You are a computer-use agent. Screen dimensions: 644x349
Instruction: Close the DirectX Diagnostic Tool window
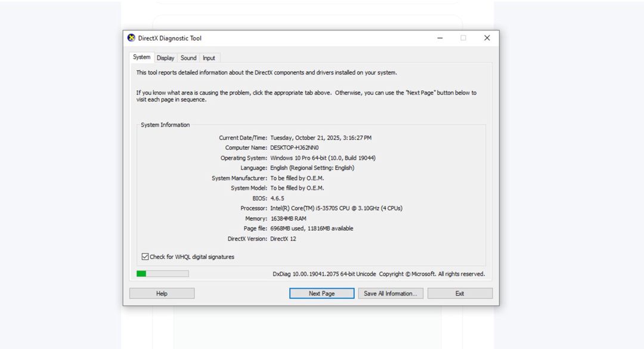click(487, 38)
